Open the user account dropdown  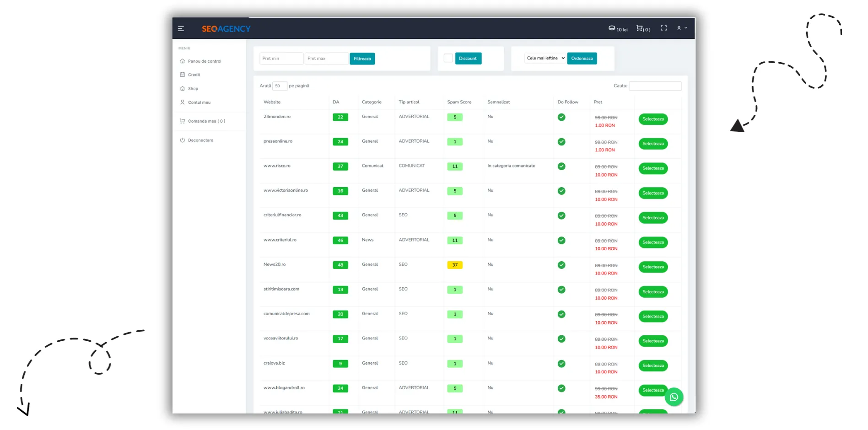(682, 28)
